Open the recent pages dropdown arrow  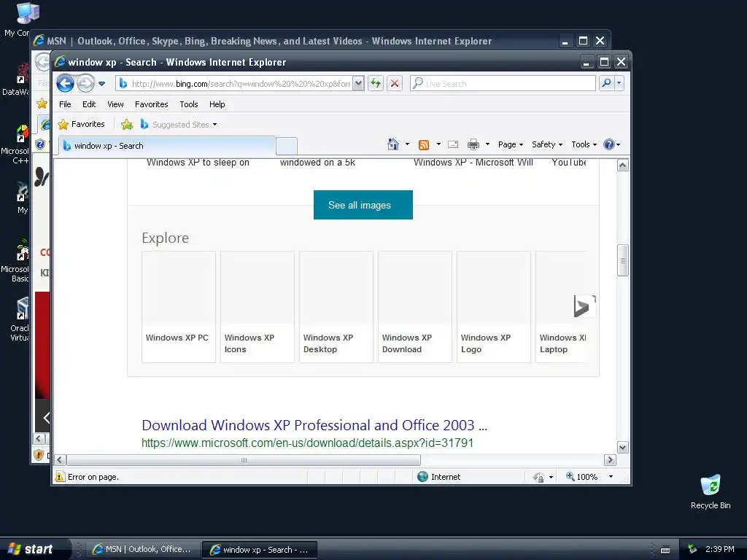[x=101, y=84]
